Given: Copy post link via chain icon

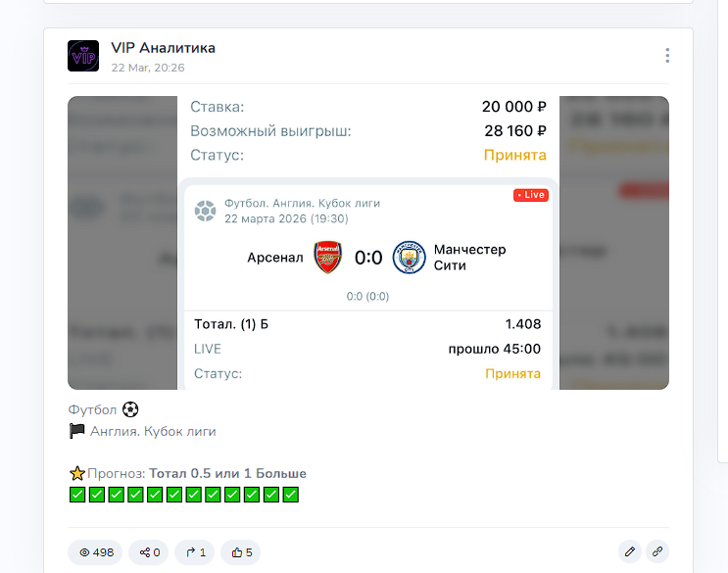Looking at the screenshot, I should tap(657, 551).
